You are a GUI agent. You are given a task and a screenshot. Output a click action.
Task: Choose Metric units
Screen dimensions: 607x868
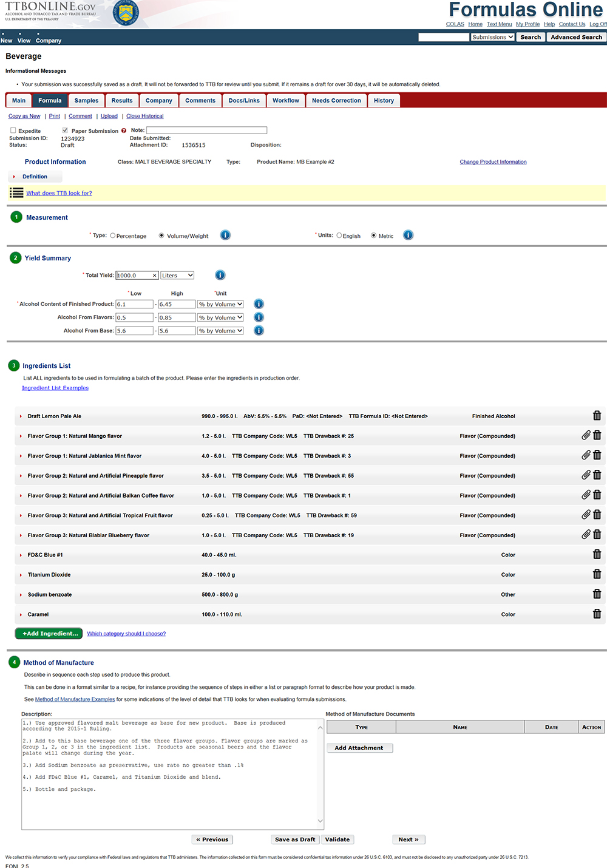(x=374, y=236)
